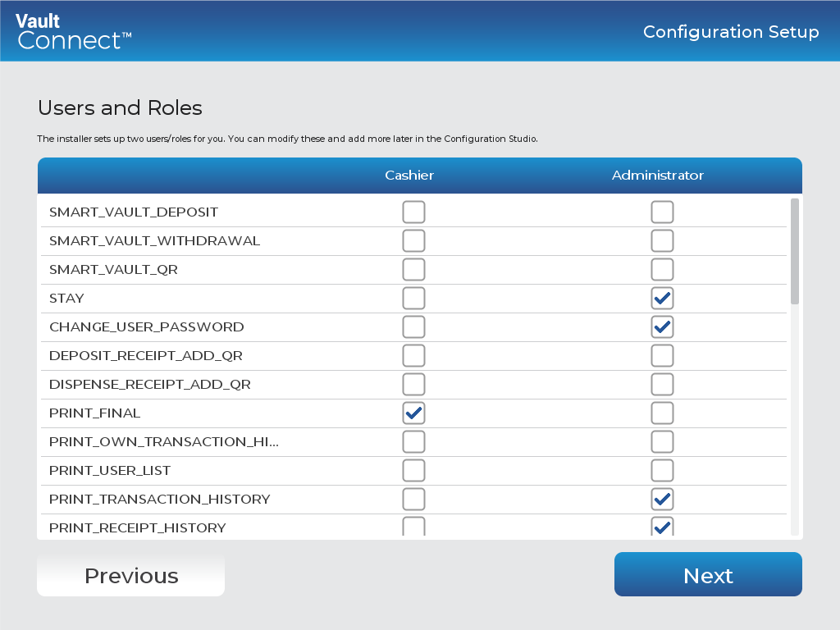The width and height of the screenshot is (840, 630).
Task: Enable STAY permission for Cashier
Action: tap(413, 299)
